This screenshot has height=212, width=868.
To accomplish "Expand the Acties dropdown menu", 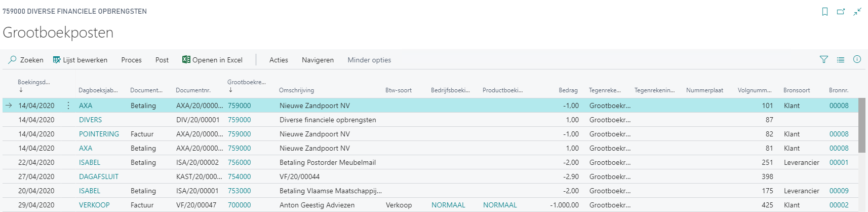I will coord(279,60).
